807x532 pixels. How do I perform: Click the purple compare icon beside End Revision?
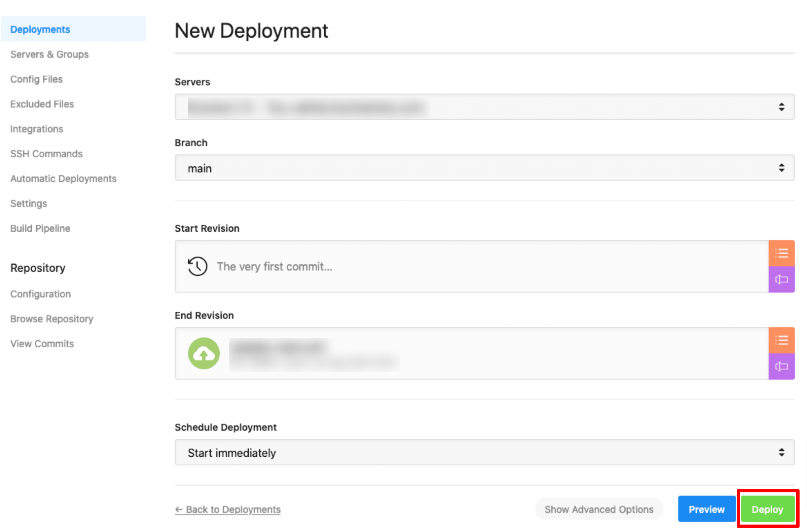tap(781, 366)
